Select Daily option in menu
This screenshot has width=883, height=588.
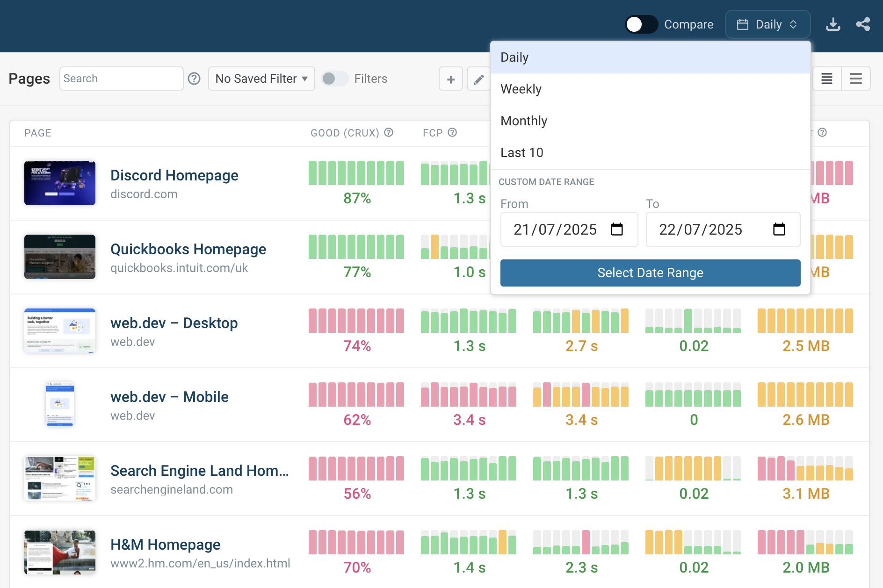(650, 57)
